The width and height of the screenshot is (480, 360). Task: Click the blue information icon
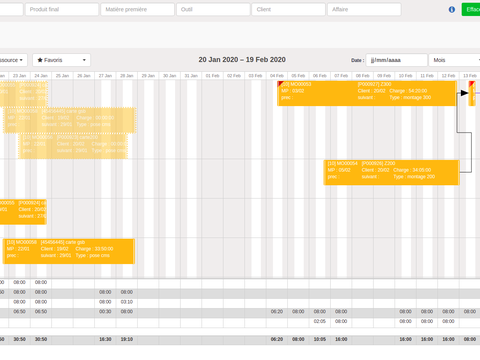coord(452,9)
